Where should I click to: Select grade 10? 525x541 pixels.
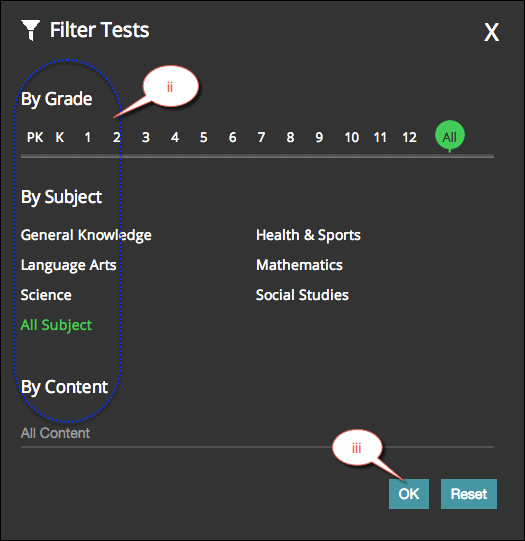[352, 137]
